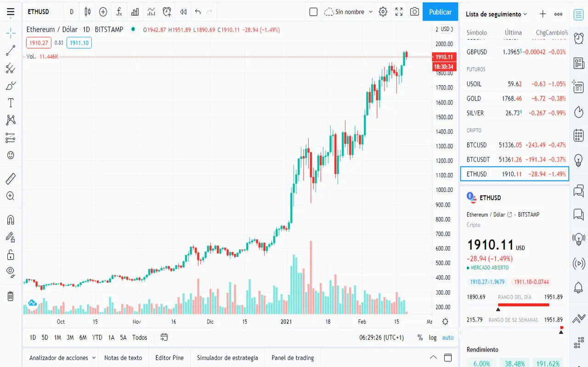Select the brush drawing tool

point(11,86)
